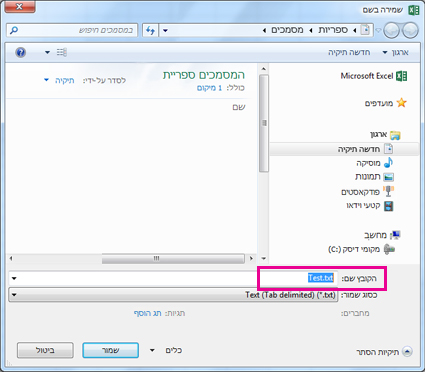425x372 pixels.
Task: Select דיסק מקומי (C:) drive
Action: (354, 249)
